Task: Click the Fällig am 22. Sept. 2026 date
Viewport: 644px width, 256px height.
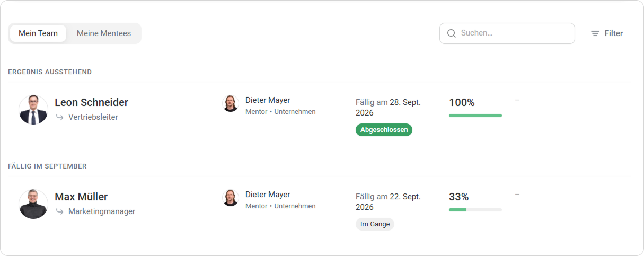Action: pos(388,202)
